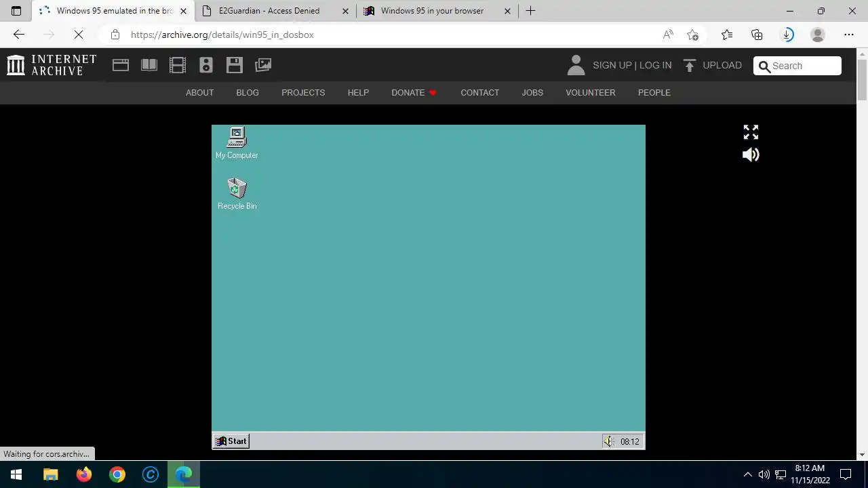Open the JOBS link

pyautogui.click(x=532, y=92)
